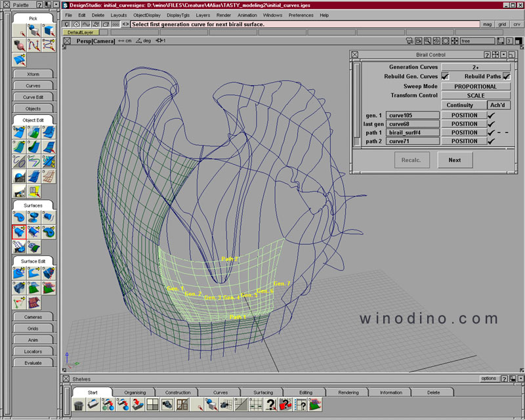Image resolution: width=525 pixels, height=420 pixels.
Task: Click the trash can icon in Shelves
Action: tap(79, 405)
